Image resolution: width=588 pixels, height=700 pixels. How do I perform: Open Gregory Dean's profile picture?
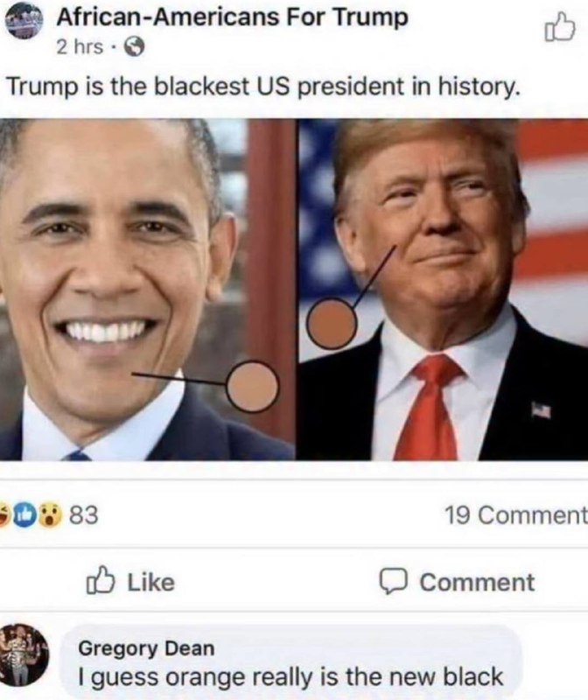24,655
